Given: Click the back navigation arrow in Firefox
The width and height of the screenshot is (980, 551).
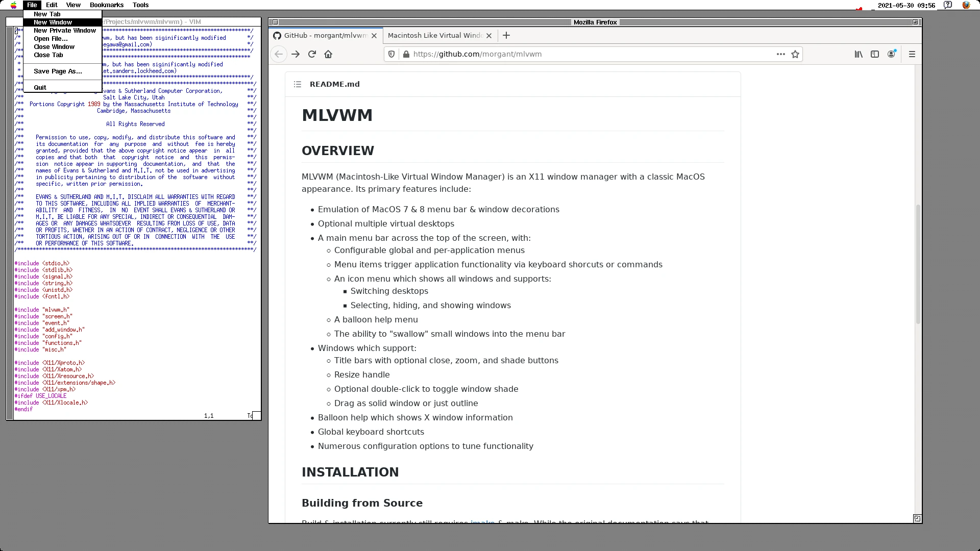Looking at the screenshot, I should [x=279, y=54].
